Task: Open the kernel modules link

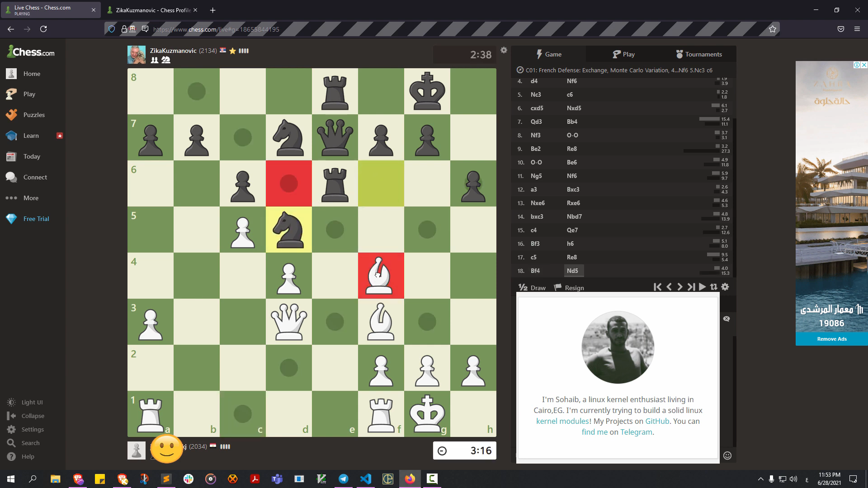Action: (x=562, y=421)
